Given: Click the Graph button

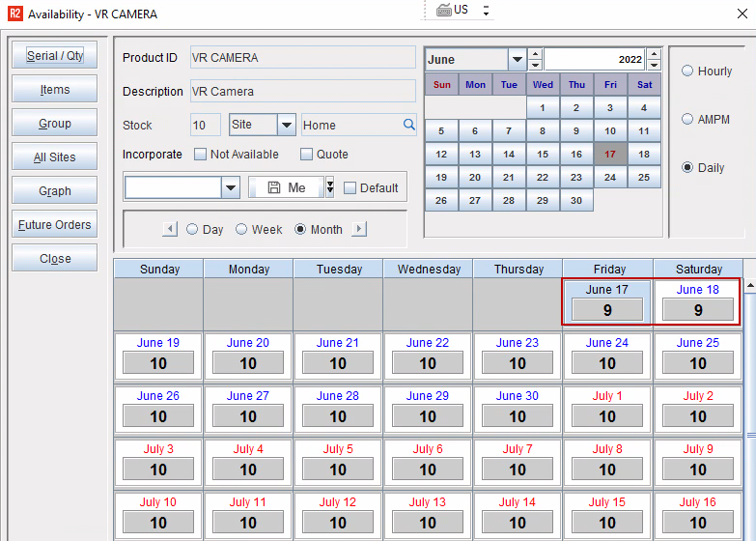Looking at the screenshot, I should pyautogui.click(x=55, y=191).
